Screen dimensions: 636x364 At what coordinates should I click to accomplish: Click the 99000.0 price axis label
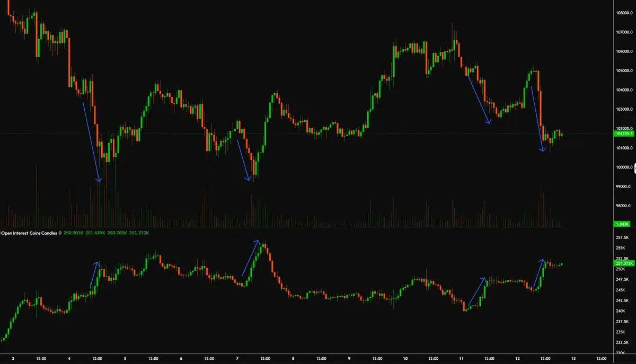[624, 187]
